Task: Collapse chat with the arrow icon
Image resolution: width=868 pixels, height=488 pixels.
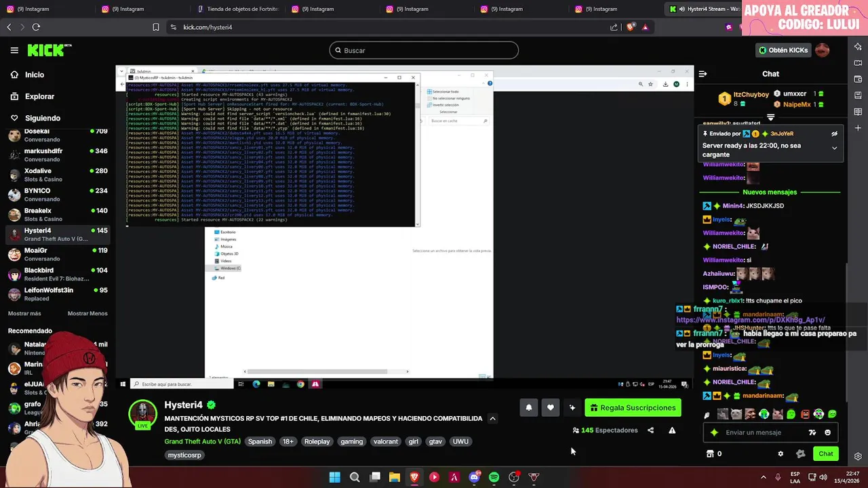Action: tap(703, 74)
